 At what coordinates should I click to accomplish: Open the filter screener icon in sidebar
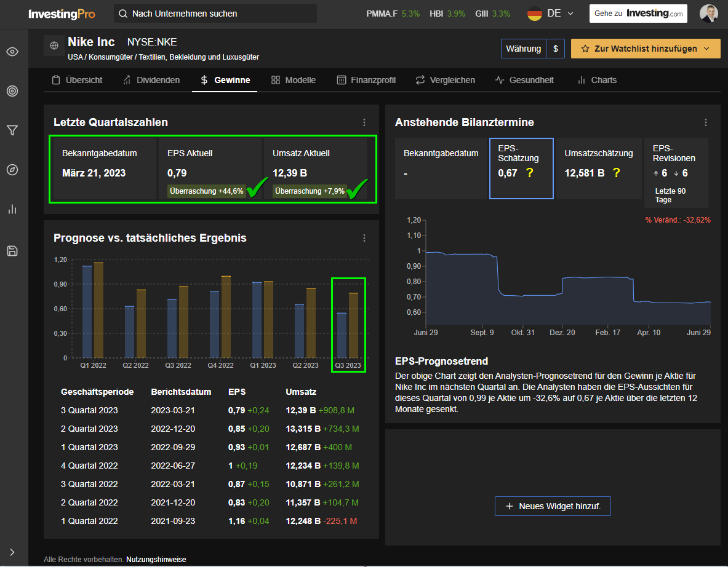pyautogui.click(x=12, y=130)
